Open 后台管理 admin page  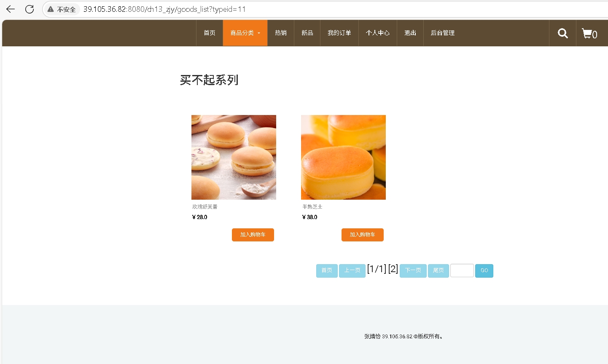coord(443,33)
